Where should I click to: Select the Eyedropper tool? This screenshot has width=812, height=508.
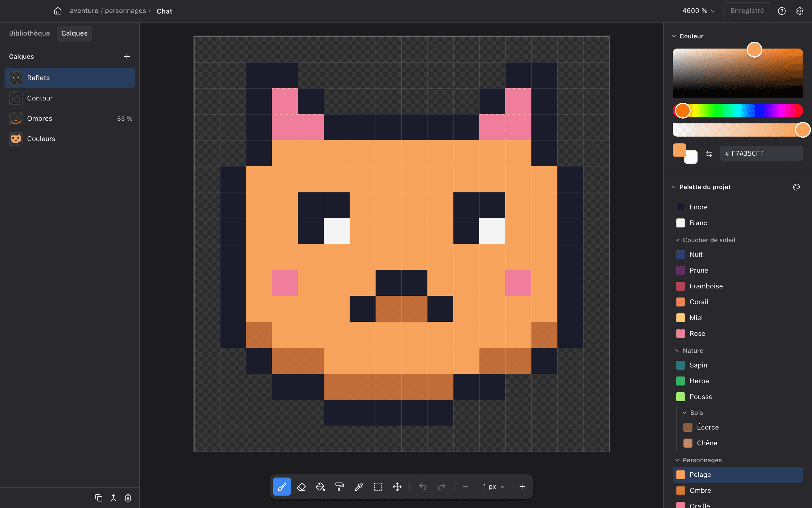[359, 487]
